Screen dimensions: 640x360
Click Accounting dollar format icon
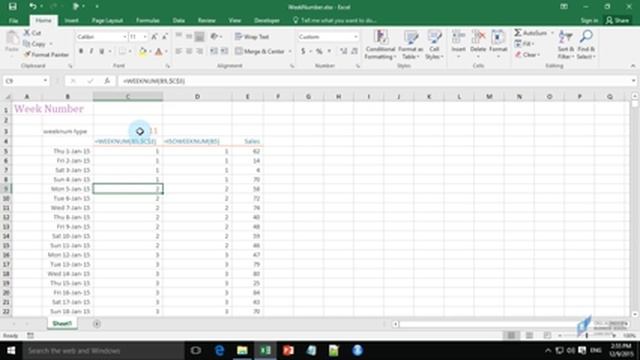click(x=303, y=51)
